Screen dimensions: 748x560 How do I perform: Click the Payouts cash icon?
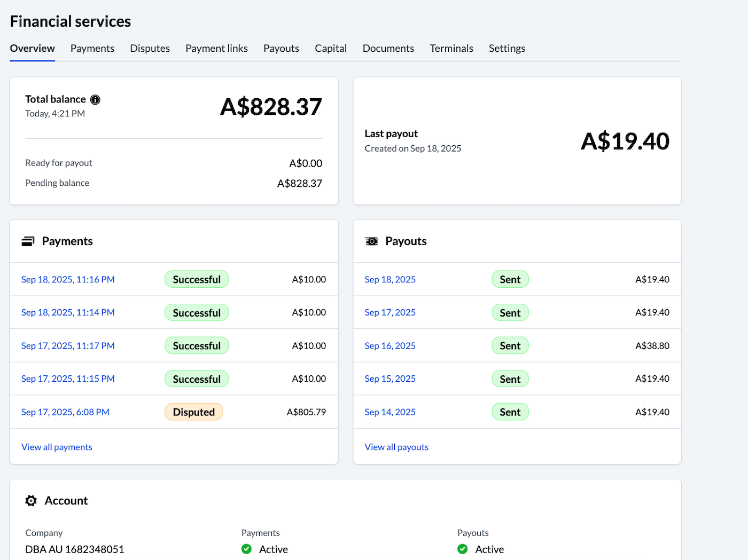(x=371, y=241)
